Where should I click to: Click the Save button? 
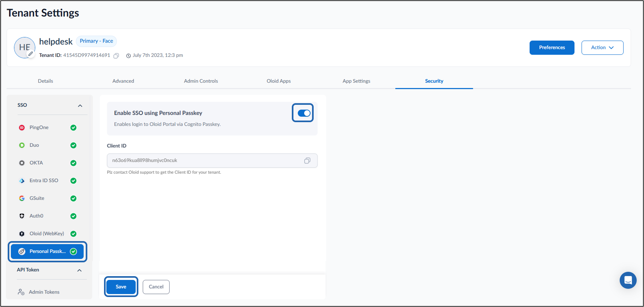click(121, 287)
